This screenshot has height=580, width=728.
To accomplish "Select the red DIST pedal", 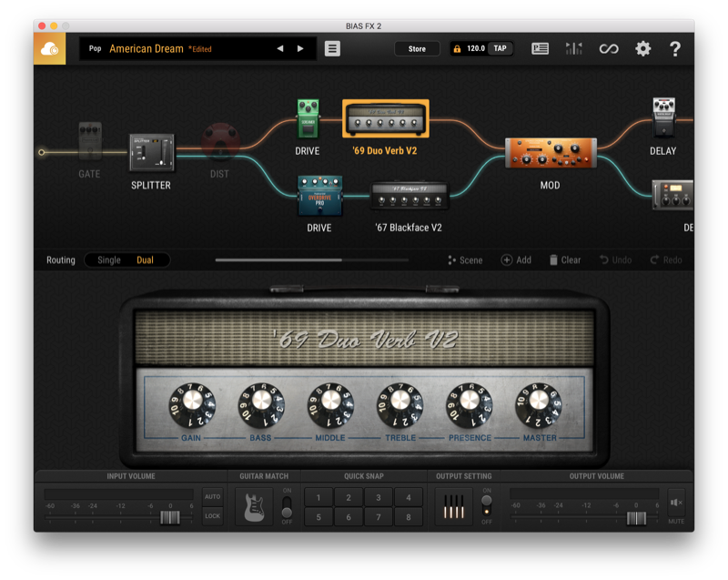I will 220,141.
